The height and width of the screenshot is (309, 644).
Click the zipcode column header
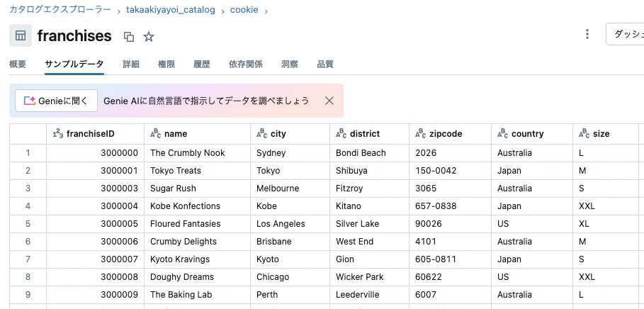[x=450, y=134]
